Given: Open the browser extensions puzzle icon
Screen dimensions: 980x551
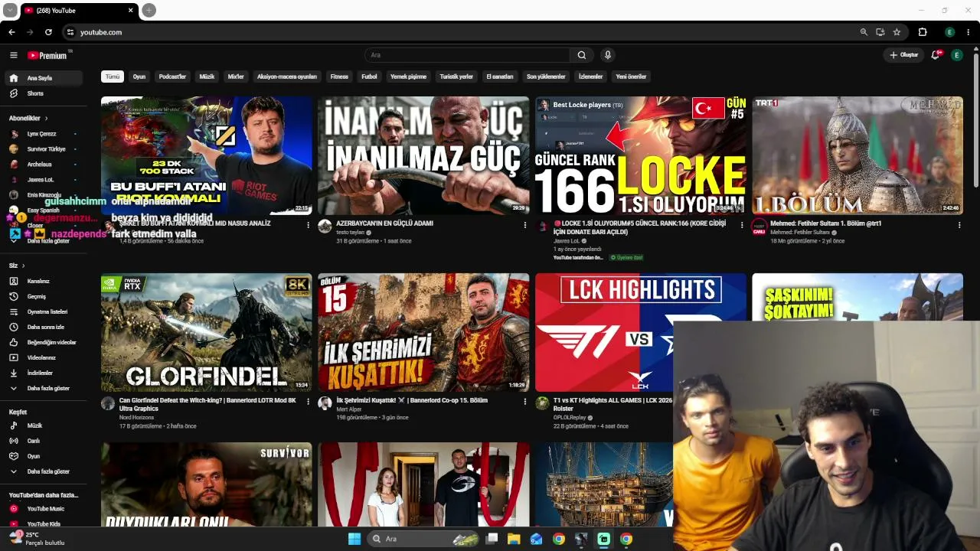Looking at the screenshot, I should pyautogui.click(x=923, y=32).
